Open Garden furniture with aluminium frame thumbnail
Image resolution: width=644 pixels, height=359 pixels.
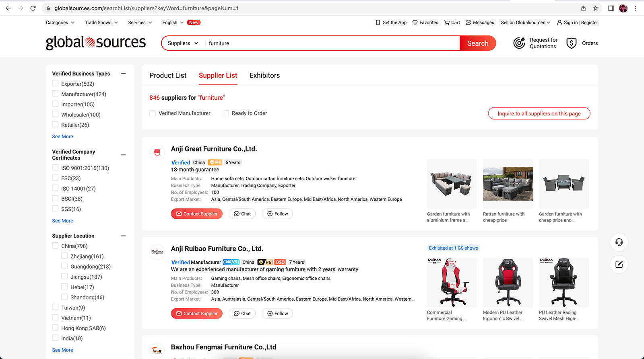coord(452,184)
